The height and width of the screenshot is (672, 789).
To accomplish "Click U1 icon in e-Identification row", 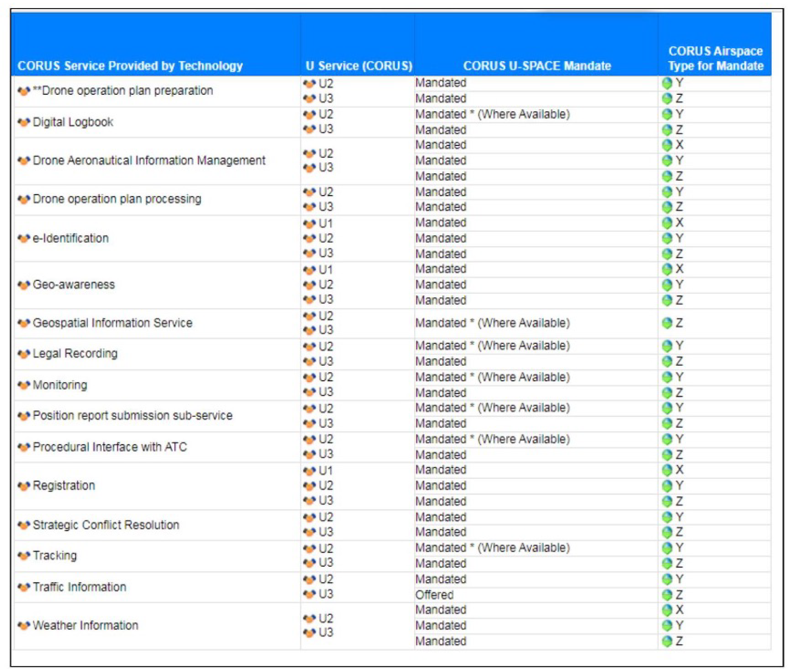I will click(309, 224).
